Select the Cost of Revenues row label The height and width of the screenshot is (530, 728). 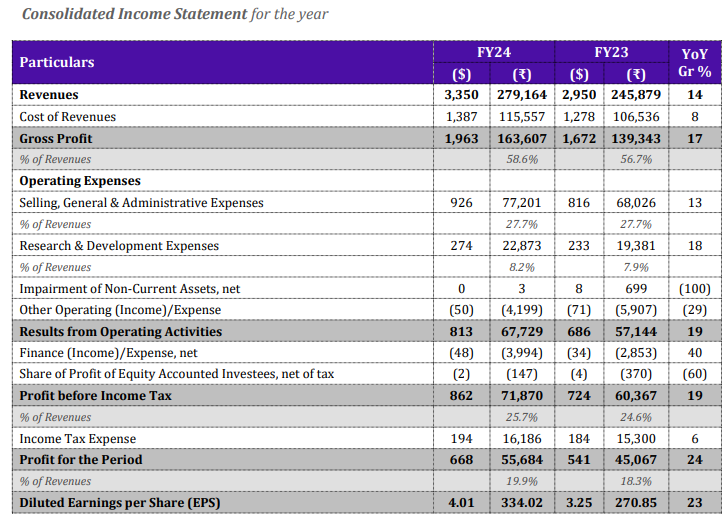click(x=68, y=117)
